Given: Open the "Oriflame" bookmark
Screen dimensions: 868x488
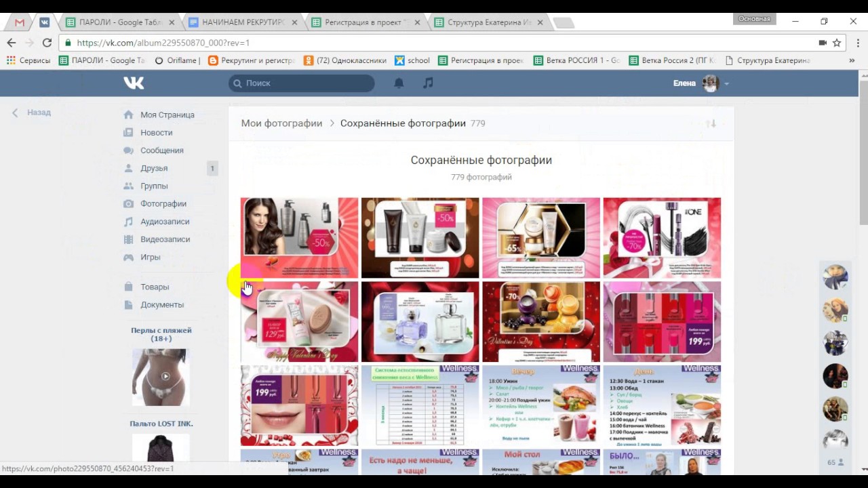Looking at the screenshot, I should click(x=178, y=60).
